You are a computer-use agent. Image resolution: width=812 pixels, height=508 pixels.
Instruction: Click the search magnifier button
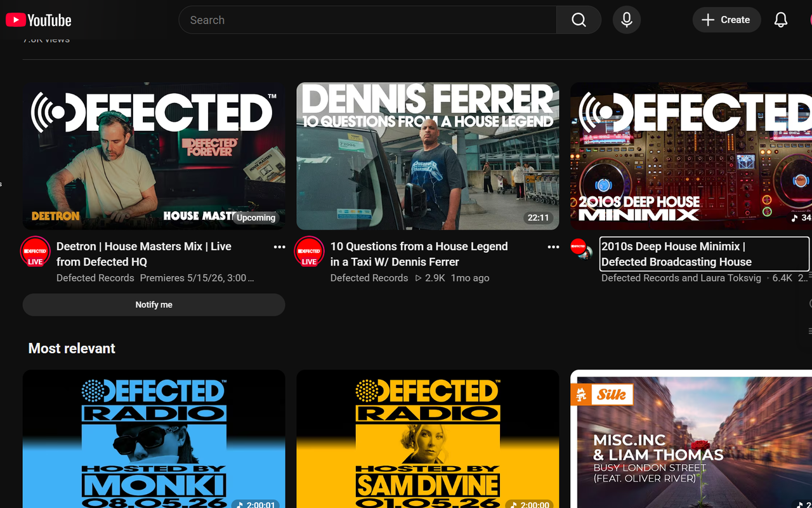[x=579, y=20]
